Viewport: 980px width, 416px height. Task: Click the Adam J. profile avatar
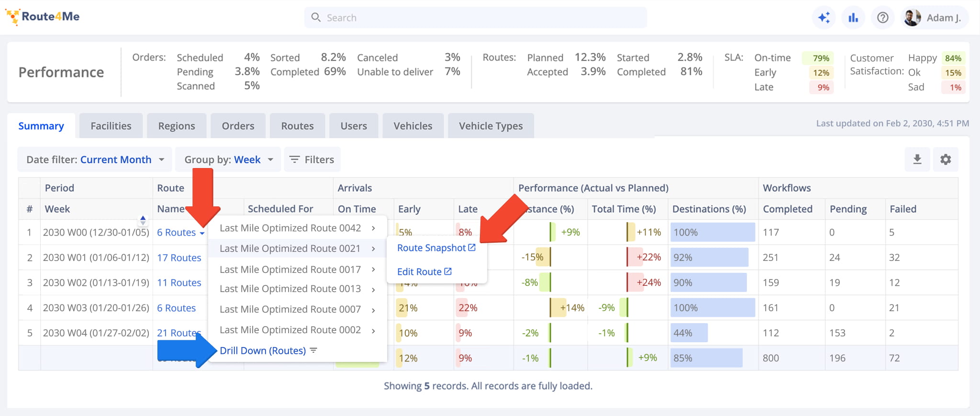912,18
